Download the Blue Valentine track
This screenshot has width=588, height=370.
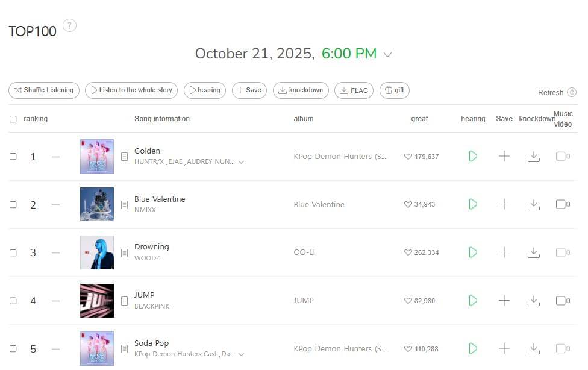point(533,205)
